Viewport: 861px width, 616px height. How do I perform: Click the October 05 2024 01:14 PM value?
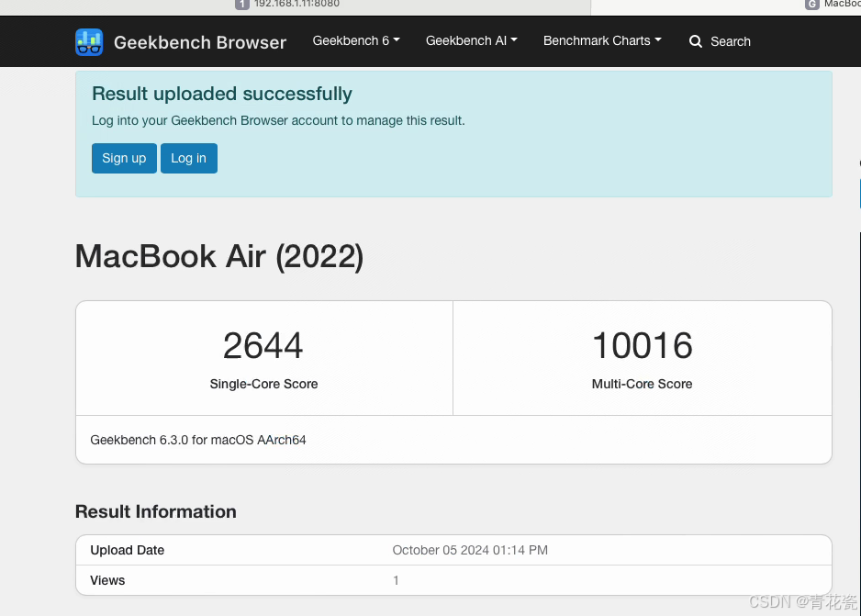[470, 550]
